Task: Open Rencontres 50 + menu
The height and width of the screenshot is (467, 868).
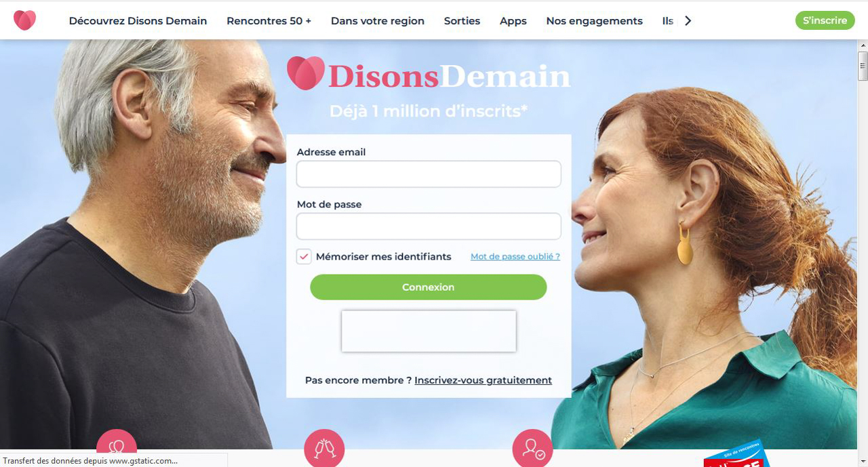Action: (269, 21)
